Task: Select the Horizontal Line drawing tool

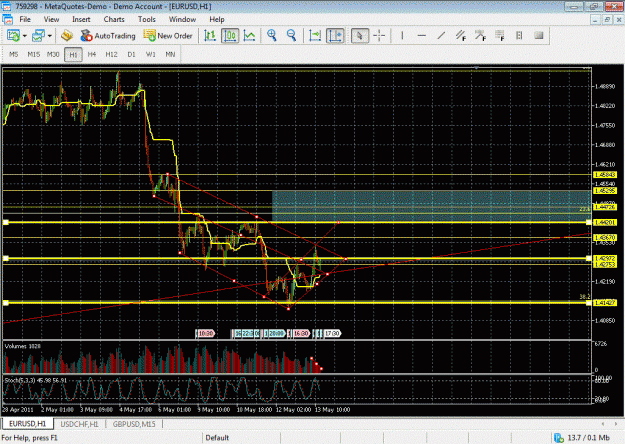Action: click(422, 36)
